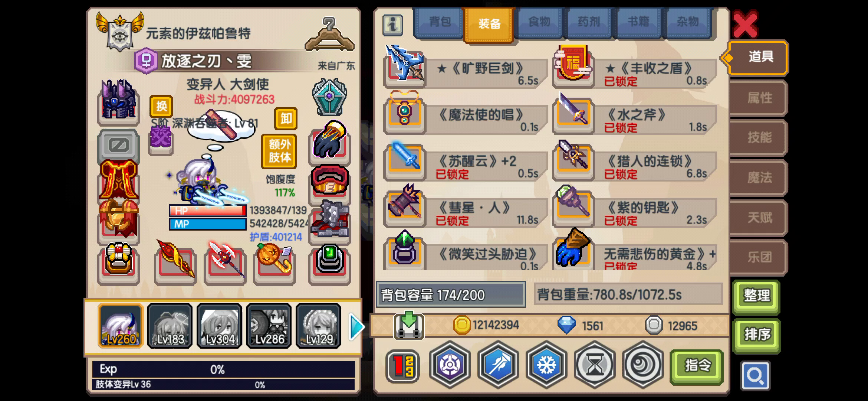Select the snowflake filter hexagon icon
868x401 pixels.
(546, 365)
